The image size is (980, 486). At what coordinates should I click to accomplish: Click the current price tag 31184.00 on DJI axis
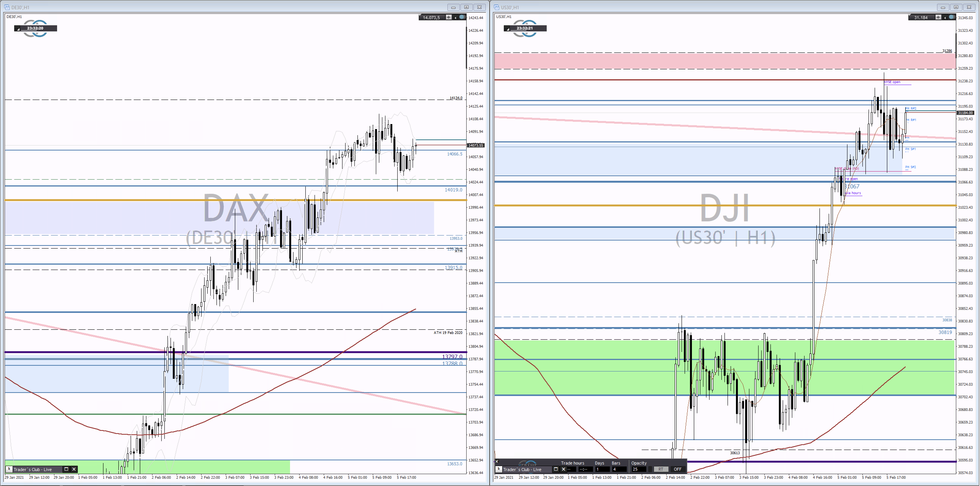tap(965, 113)
